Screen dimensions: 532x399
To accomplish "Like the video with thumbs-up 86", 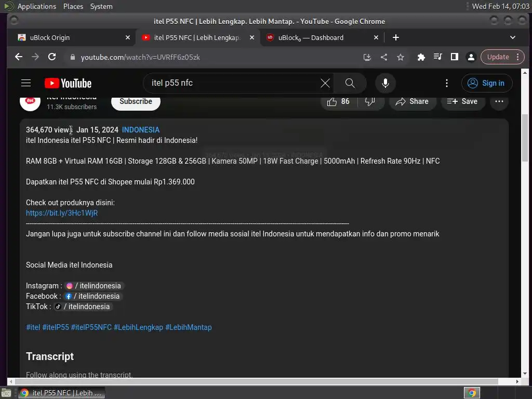I will pyautogui.click(x=338, y=101).
